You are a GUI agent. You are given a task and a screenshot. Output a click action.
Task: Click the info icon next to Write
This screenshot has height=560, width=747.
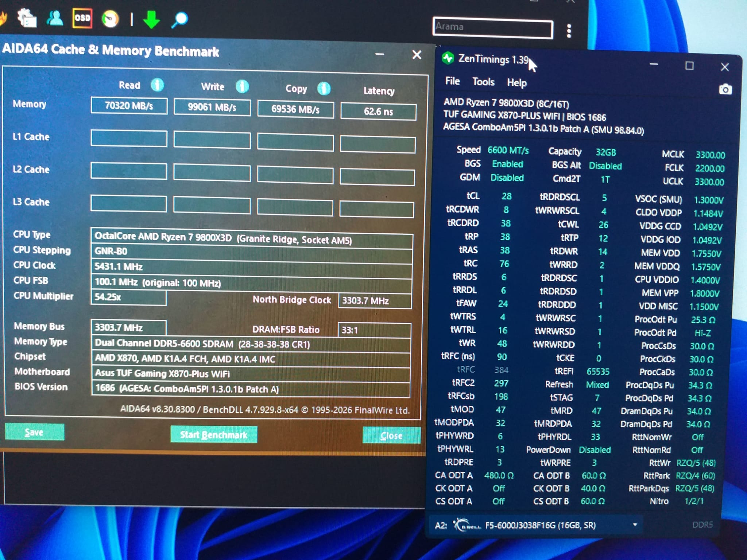pos(242,87)
